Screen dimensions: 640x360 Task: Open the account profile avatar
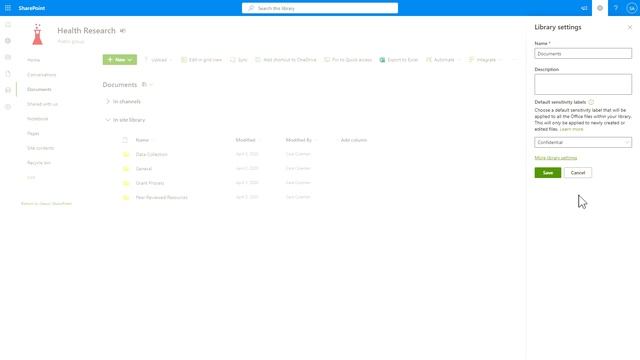coord(631,8)
